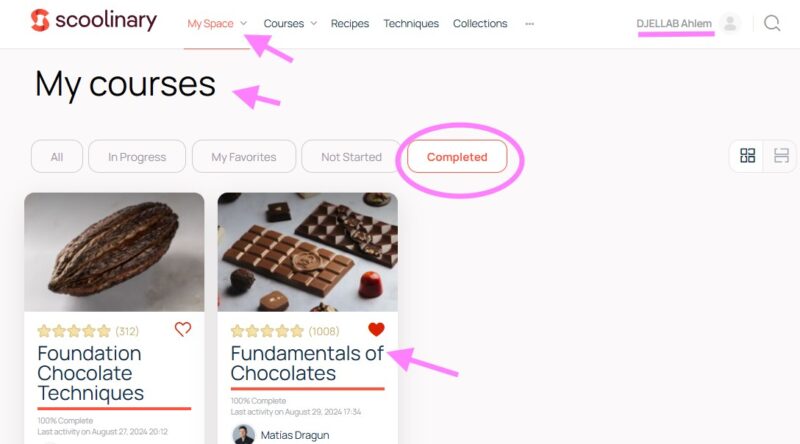The image size is (800, 444).
Task: Click the Scoolinary logo
Action: (93, 20)
